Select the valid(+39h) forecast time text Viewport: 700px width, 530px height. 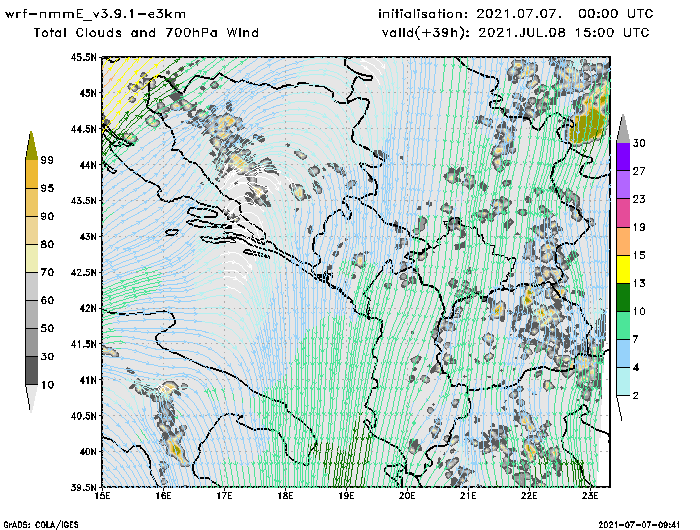click(x=516, y=33)
